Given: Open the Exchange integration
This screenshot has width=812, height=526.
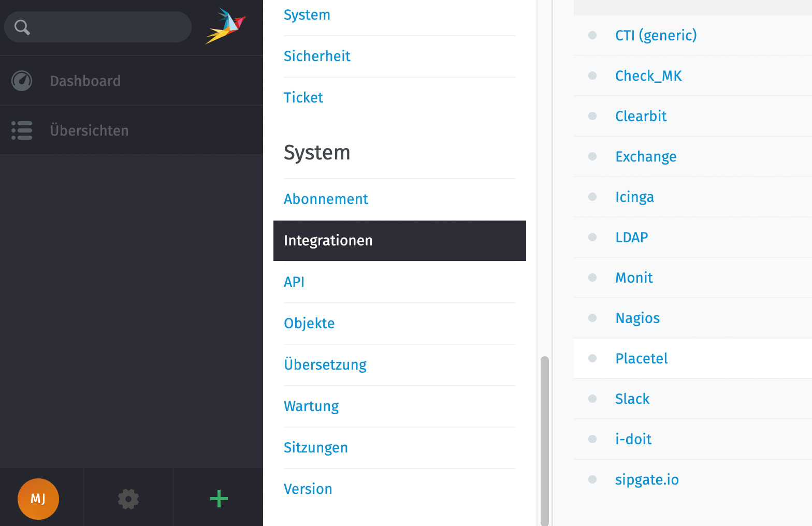Looking at the screenshot, I should pos(646,156).
